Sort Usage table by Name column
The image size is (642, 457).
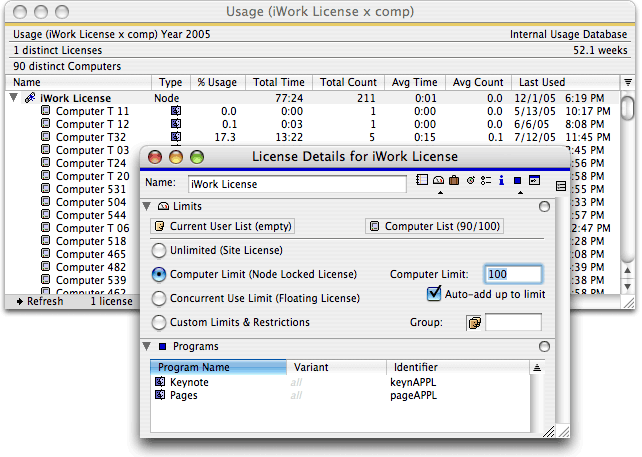click(x=78, y=82)
